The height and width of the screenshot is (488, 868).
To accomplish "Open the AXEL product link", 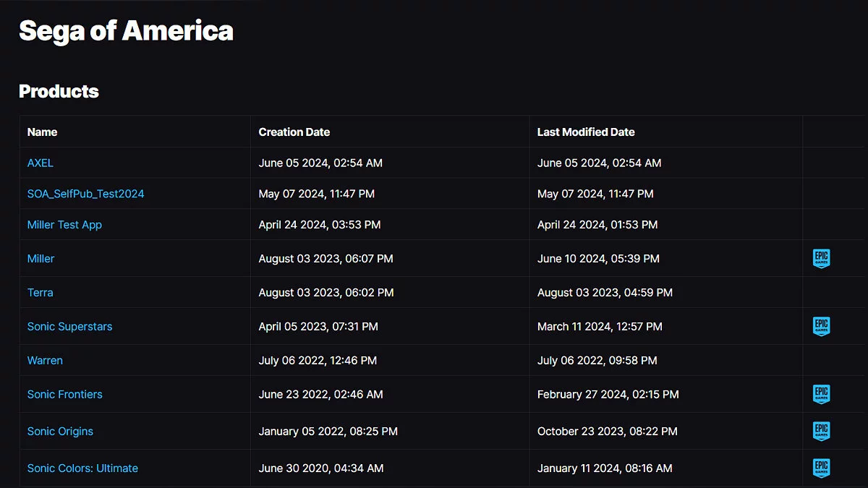I will 41,163.
